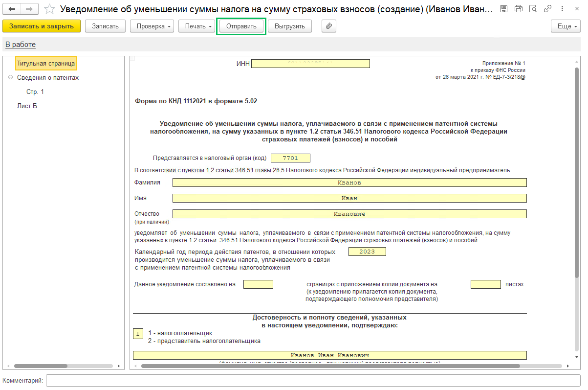Screen dimensions: 588x390
Task: Get a link via the chain icon
Action: [548, 9]
